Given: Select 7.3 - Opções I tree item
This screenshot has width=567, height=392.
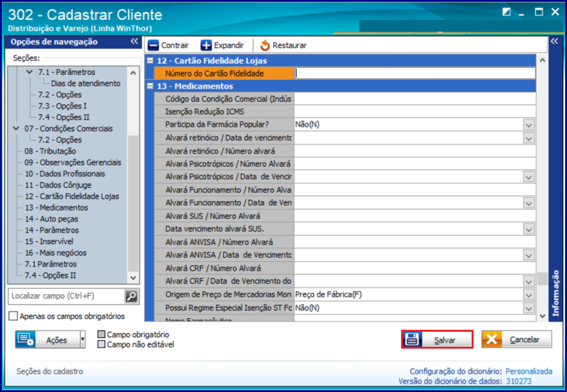Looking at the screenshot, I should [x=62, y=106].
